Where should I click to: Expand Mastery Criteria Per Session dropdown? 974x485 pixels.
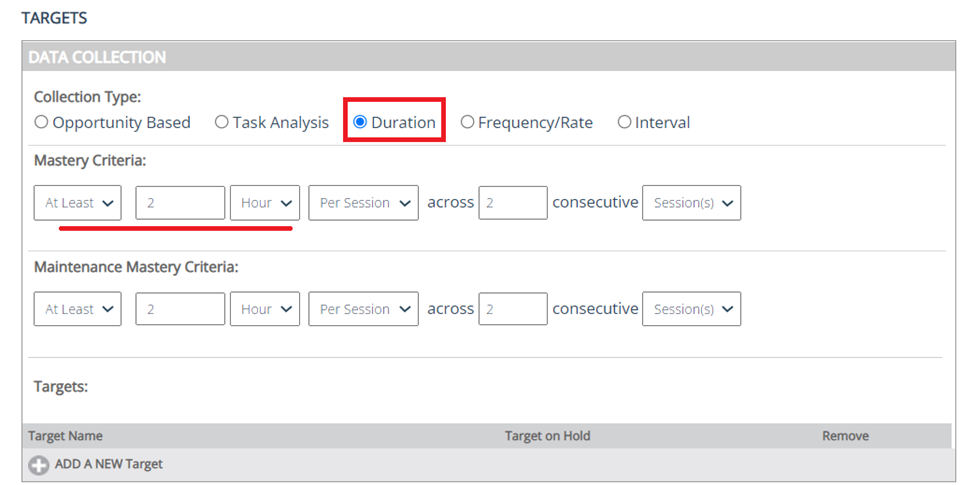coord(363,203)
